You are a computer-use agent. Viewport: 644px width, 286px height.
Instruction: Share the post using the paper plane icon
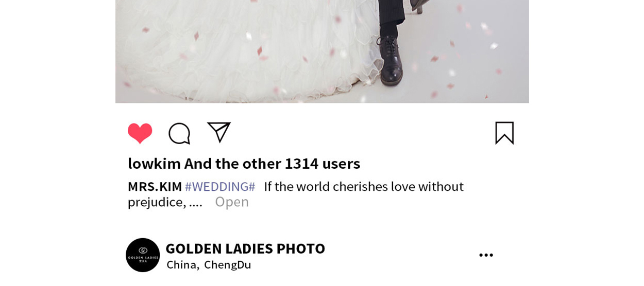[x=218, y=132]
